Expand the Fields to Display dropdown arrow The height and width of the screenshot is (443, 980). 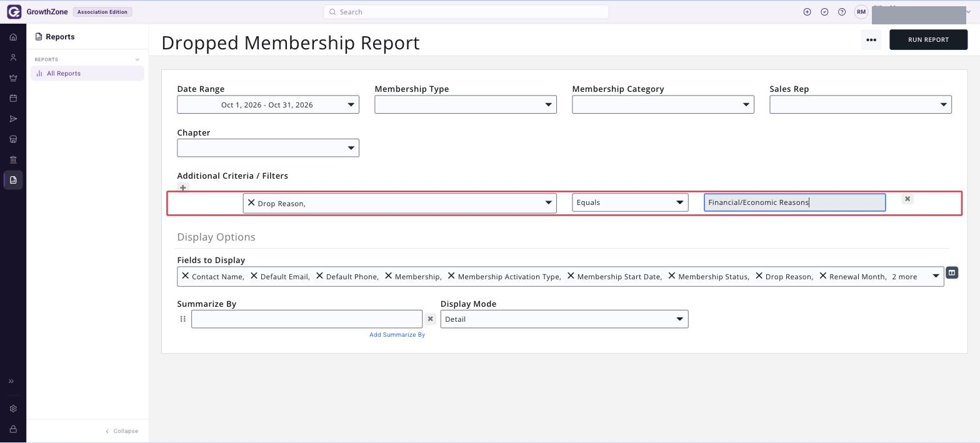pos(936,276)
